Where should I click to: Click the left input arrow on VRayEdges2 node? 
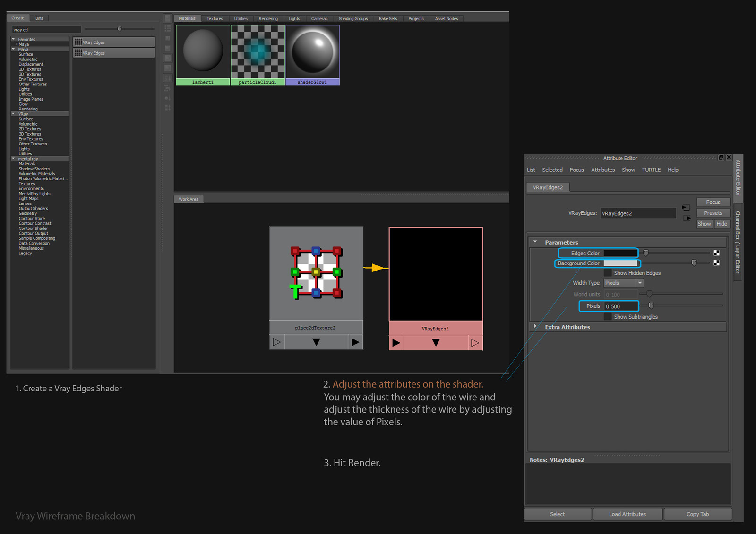(x=396, y=343)
